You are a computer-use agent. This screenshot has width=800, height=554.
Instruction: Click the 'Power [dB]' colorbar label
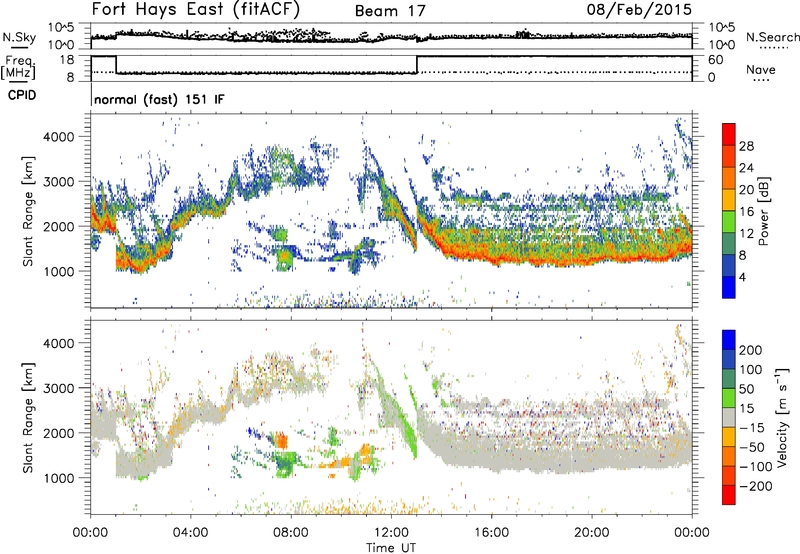tap(763, 211)
